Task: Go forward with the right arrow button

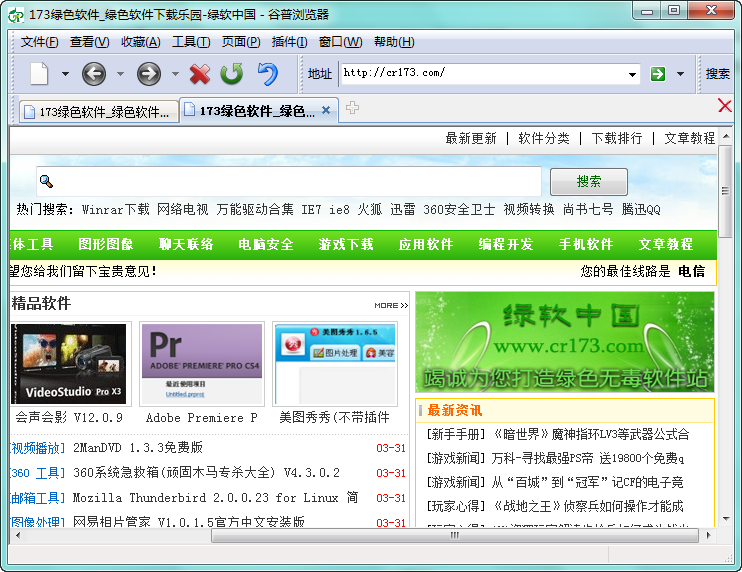Action: 149,74
